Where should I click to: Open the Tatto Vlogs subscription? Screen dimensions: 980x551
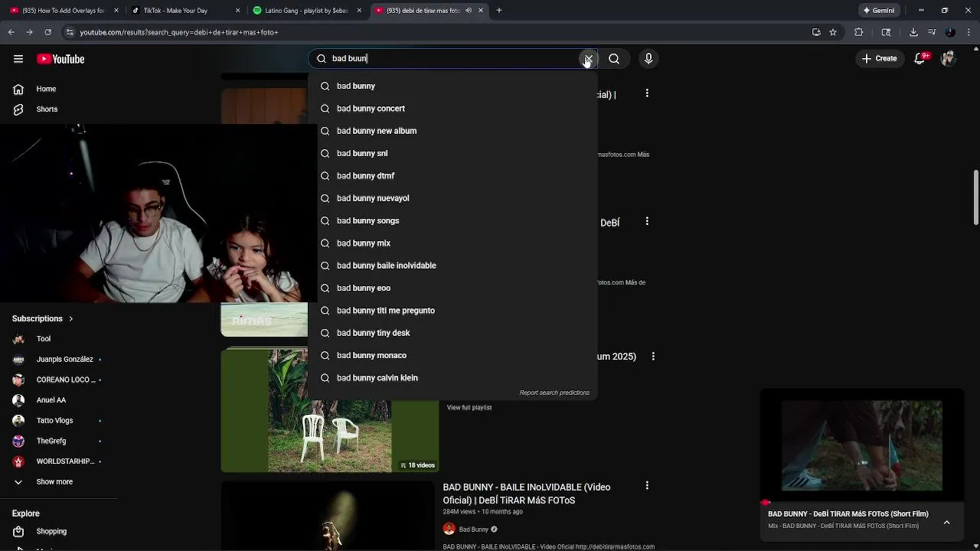(x=55, y=420)
